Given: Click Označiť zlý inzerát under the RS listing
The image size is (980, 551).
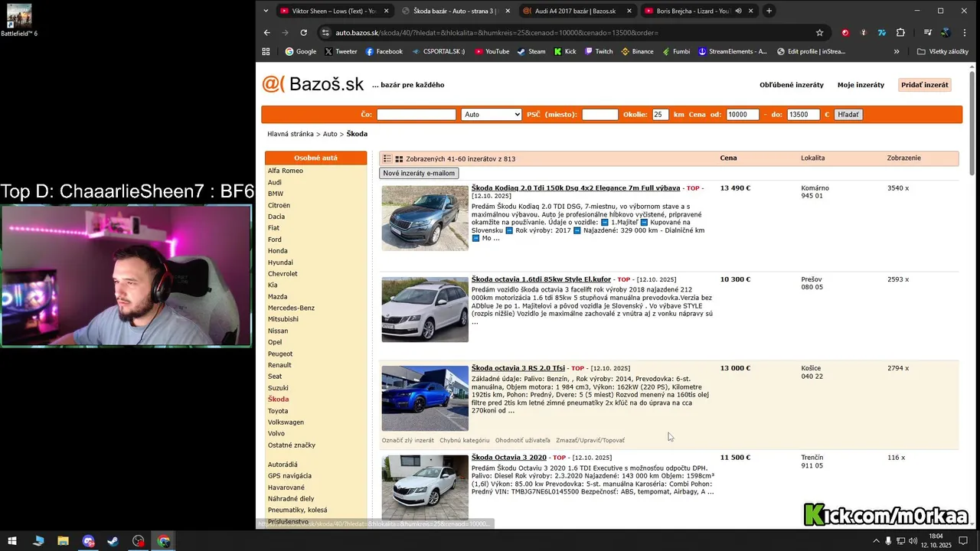Looking at the screenshot, I should pyautogui.click(x=408, y=440).
